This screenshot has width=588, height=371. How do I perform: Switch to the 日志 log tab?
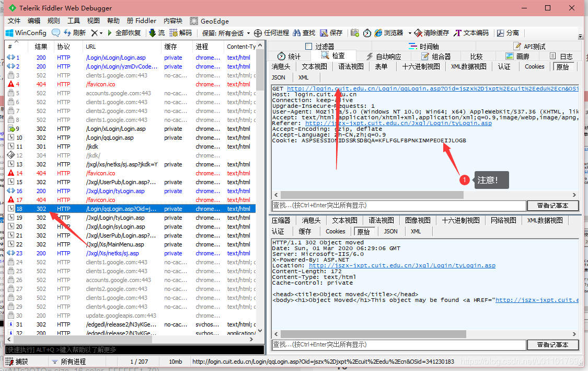(x=561, y=57)
